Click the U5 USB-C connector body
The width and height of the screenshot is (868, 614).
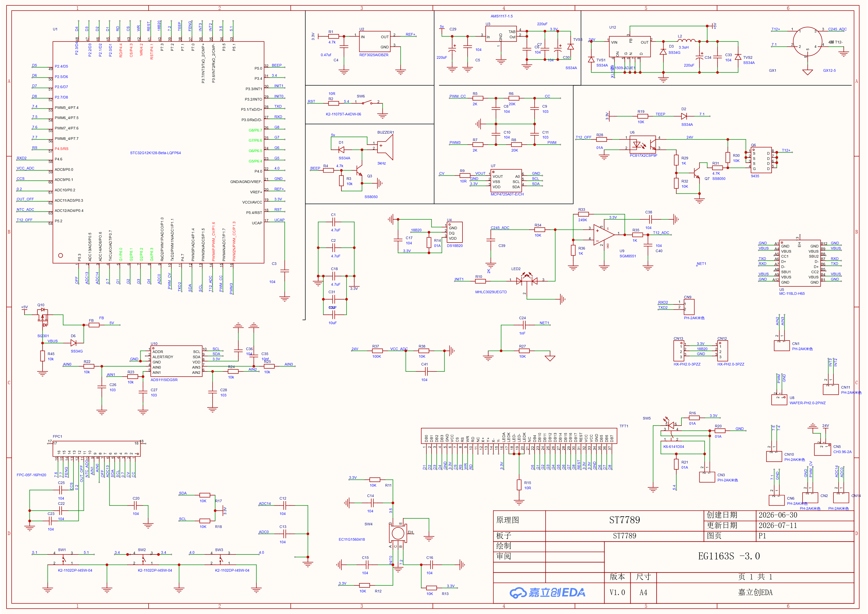(800, 263)
